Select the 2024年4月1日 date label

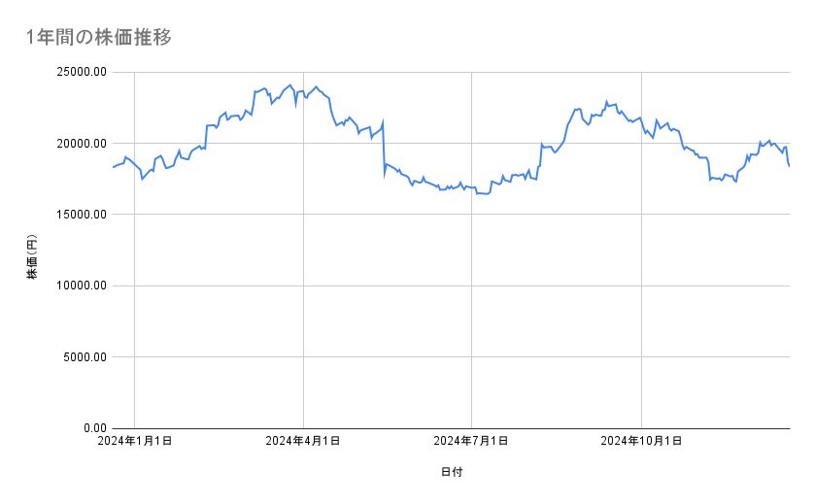303,442
